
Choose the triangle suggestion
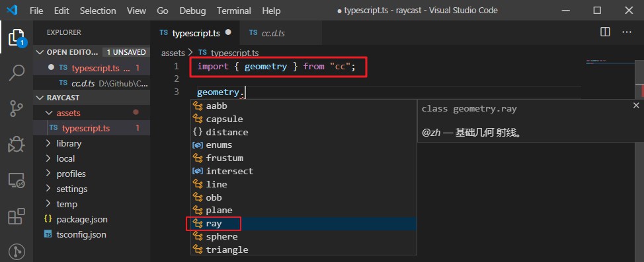click(303, 249)
